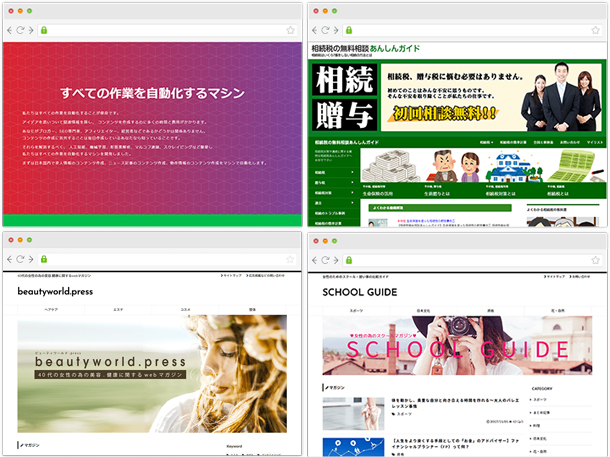Image resolution: width=610 pixels, height=457 pixels.
Task: Click the すべての作業を自動化するマシン heading
Action: [152, 93]
